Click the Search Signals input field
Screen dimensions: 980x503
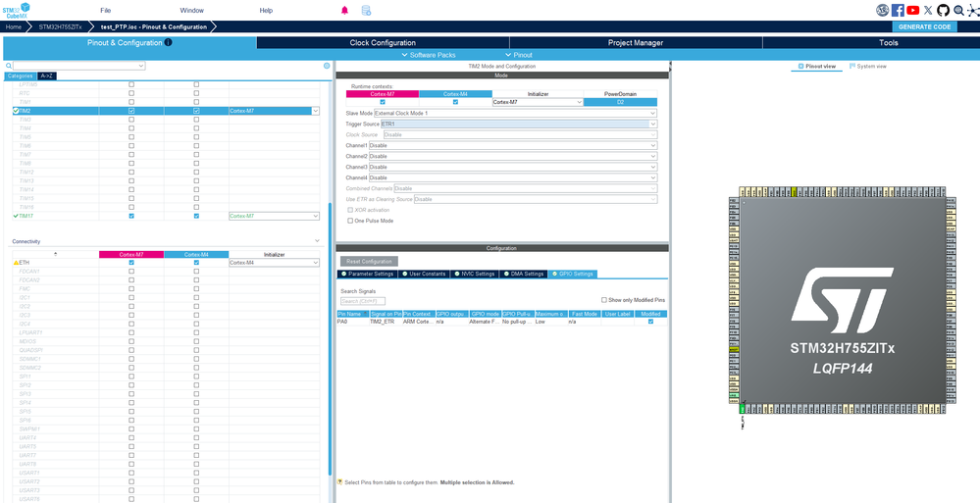point(363,301)
